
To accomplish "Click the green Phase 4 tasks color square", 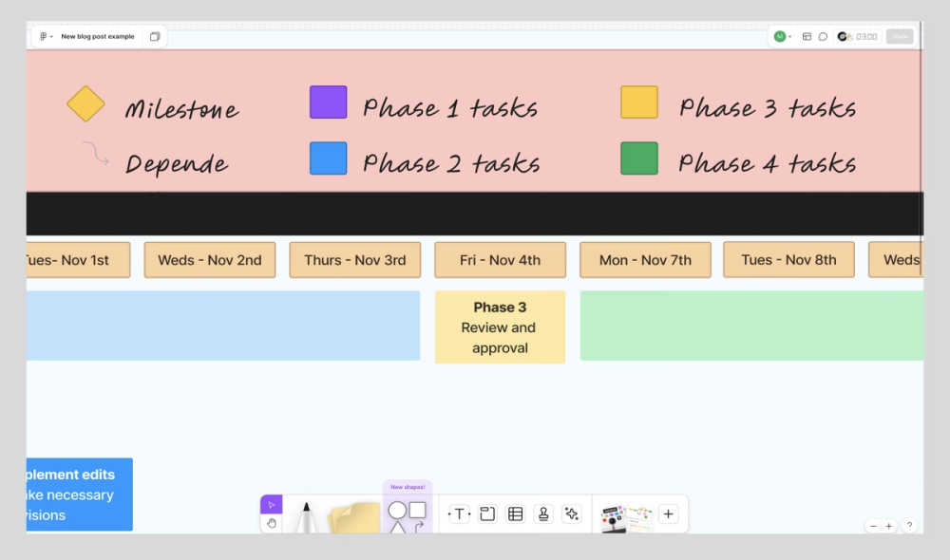I will pyautogui.click(x=637, y=158).
